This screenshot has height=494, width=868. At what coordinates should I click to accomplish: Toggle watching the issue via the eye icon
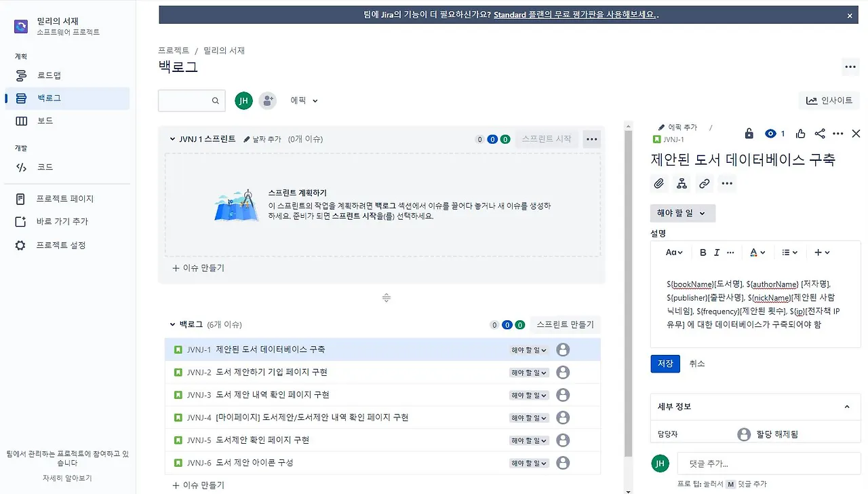pyautogui.click(x=770, y=133)
